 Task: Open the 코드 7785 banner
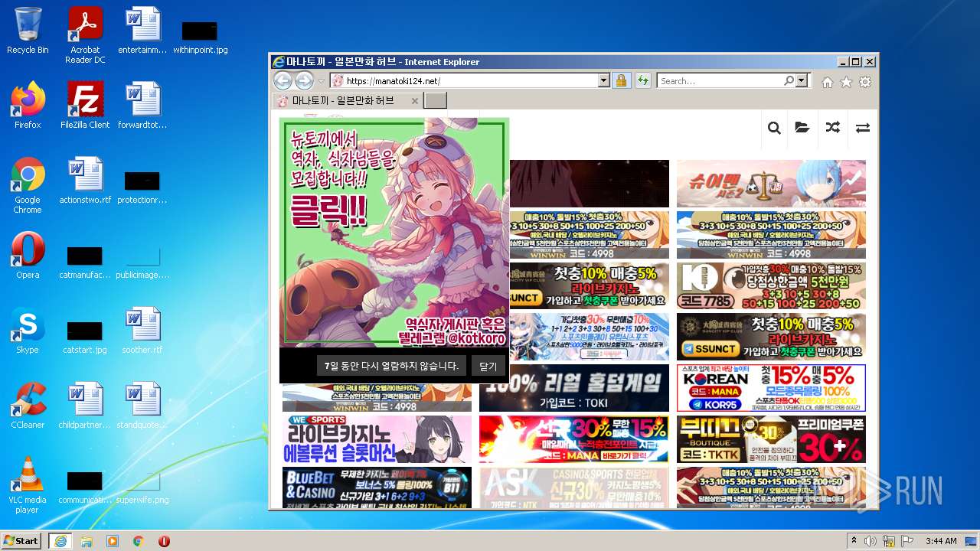tap(771, 286)
